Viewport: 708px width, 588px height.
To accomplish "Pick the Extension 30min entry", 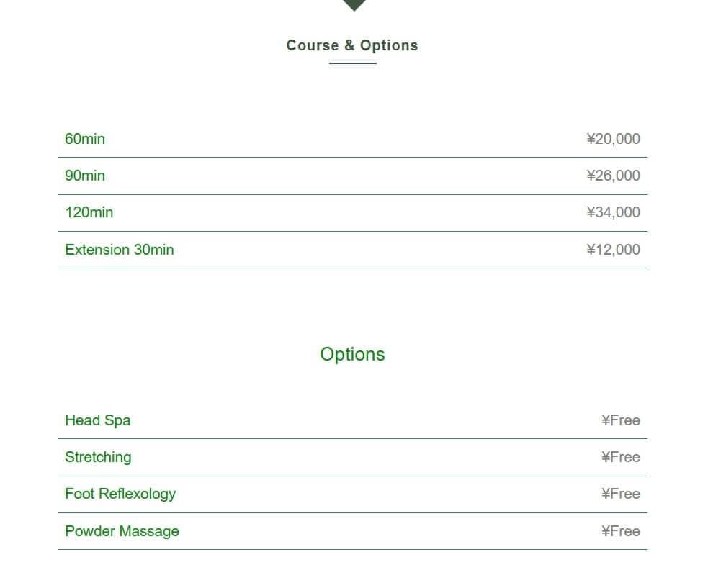I will [120, 250].
